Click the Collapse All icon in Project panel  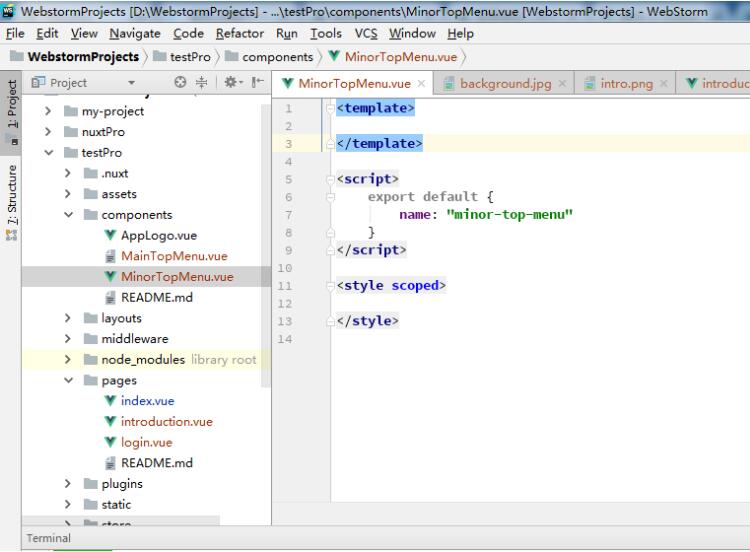pyautogui.click(x=200, y=83)
